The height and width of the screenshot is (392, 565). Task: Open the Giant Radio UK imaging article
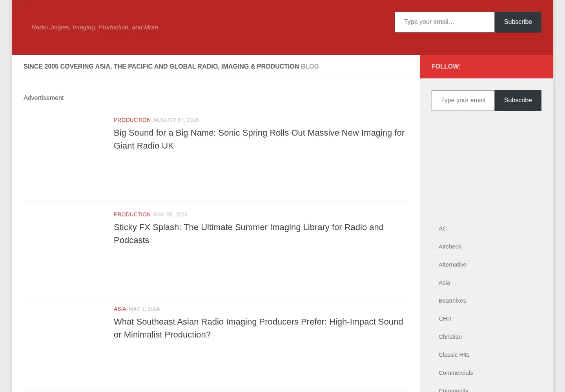click(x=259, y=139)
